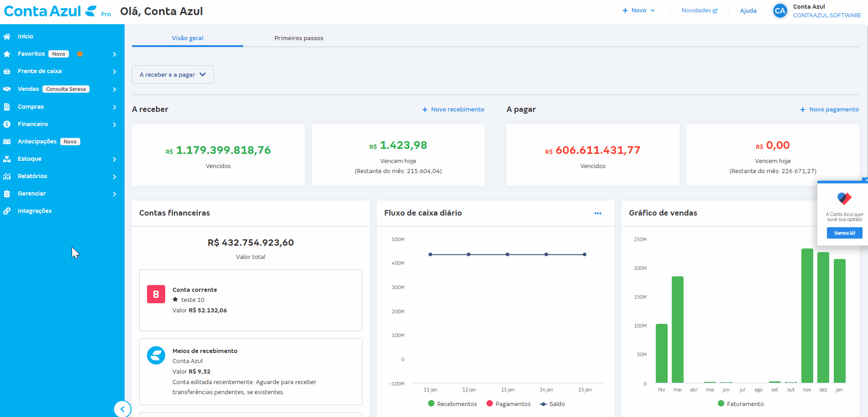
Task: Click the R$ 1.179.399.818,76 Vencidos card
Action: (x=218, y=155)
